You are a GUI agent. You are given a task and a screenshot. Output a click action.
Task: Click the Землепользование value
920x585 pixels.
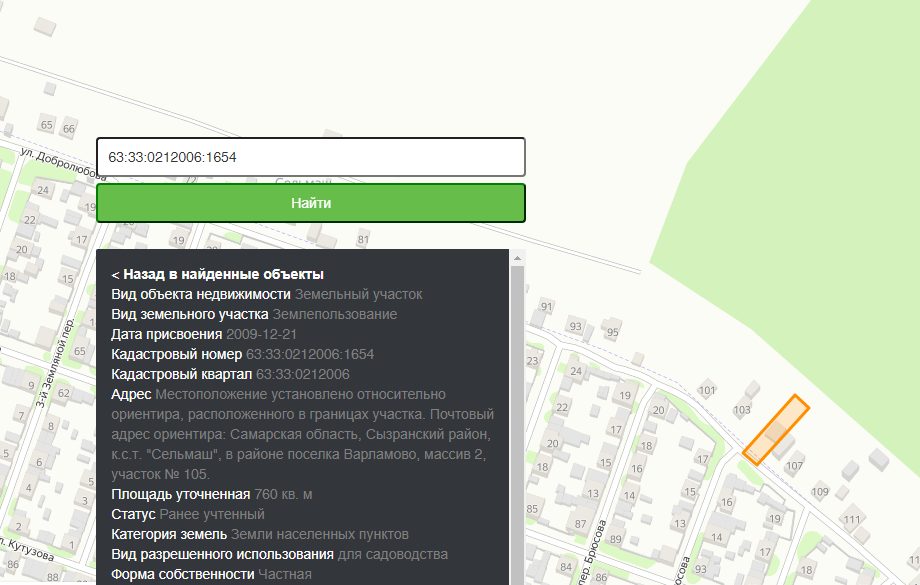tap(334, 314)
